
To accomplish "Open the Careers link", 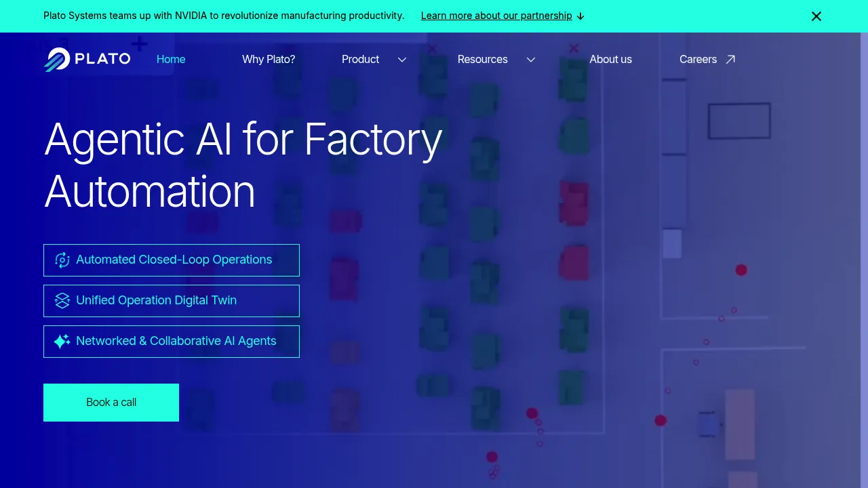I will click(x=698, y=60).
